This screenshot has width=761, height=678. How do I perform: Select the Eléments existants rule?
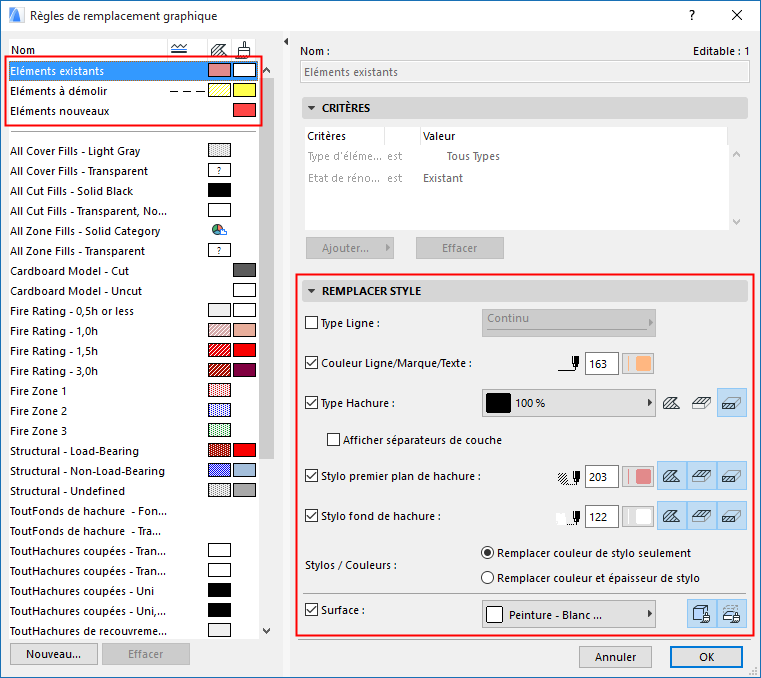tap(132, 71)
